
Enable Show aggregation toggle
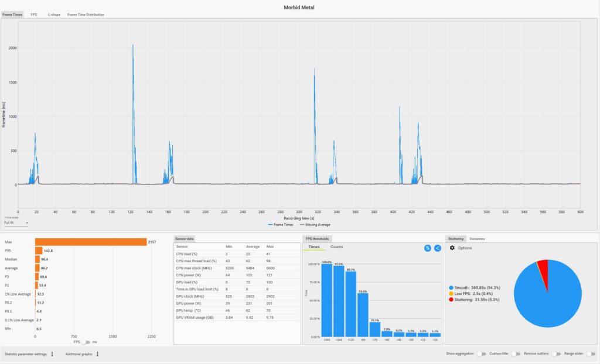(481, 353)
